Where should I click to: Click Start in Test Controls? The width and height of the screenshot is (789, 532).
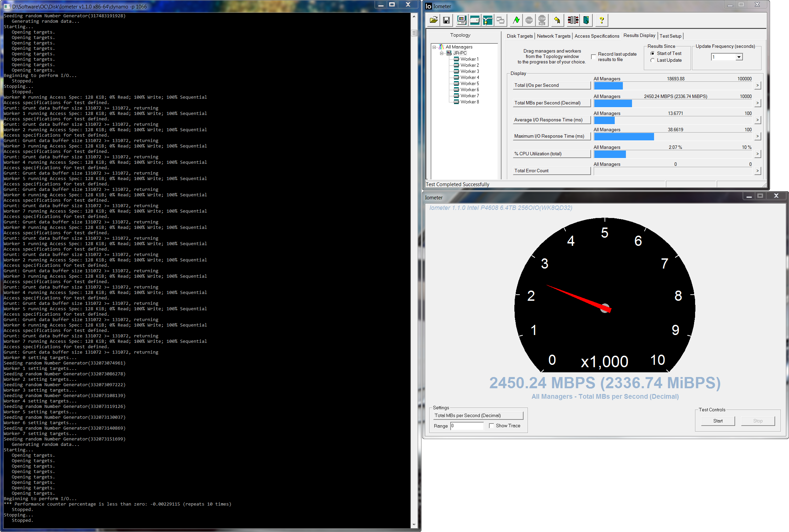718,421
